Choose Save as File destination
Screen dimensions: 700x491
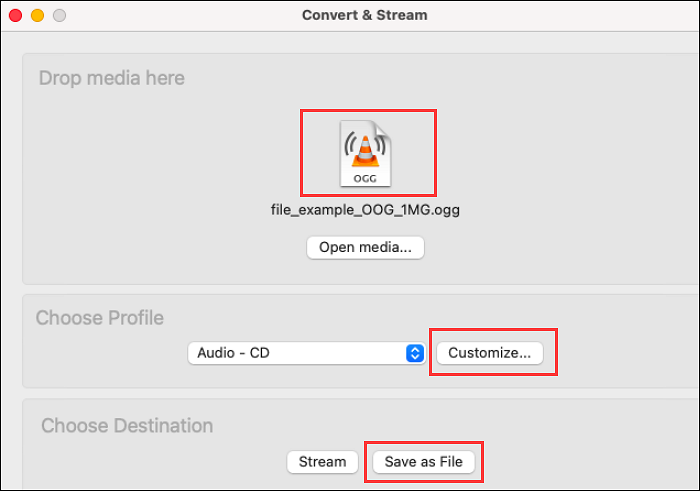424,462
